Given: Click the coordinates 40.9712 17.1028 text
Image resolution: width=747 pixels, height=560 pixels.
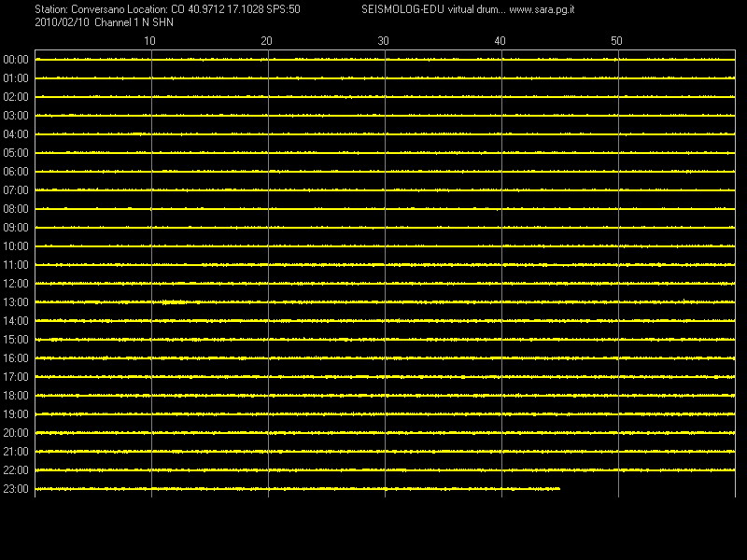Looking at the screenshot, I should coord(226,9).
